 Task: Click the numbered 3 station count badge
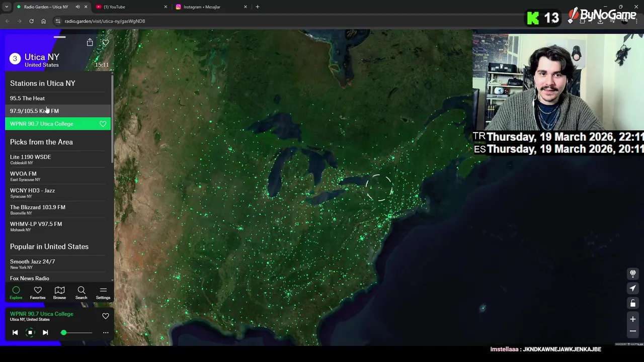point(15,59)
